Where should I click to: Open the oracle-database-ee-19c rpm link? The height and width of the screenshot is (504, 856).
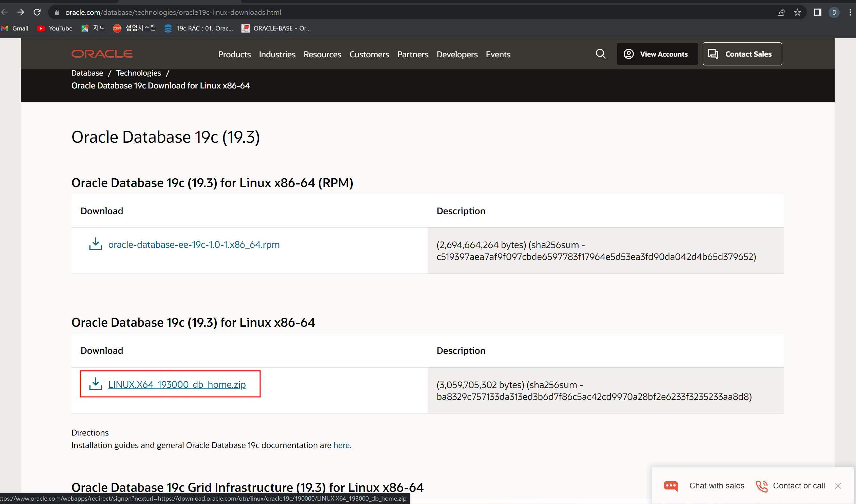tap(194, 244)
